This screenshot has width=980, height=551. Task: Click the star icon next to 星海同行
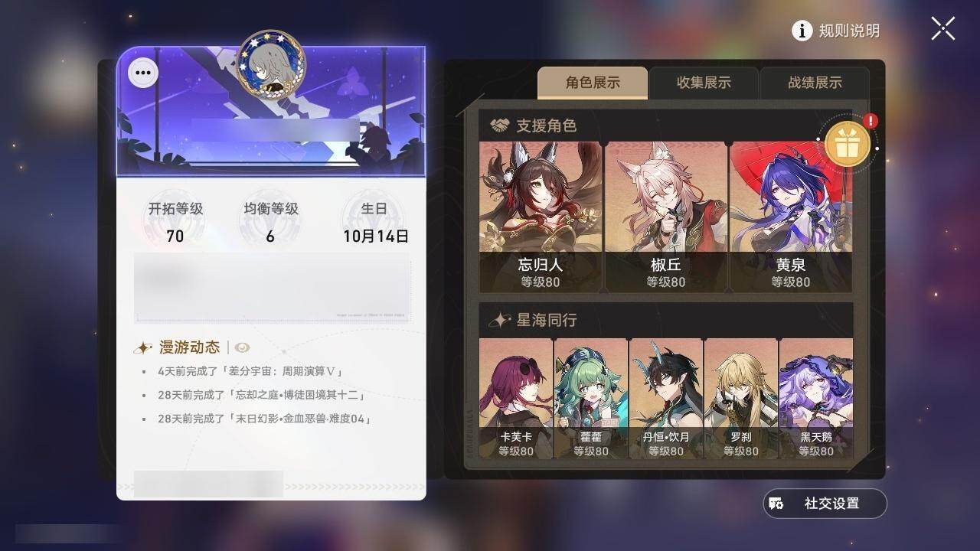click(x=500, y=320)
